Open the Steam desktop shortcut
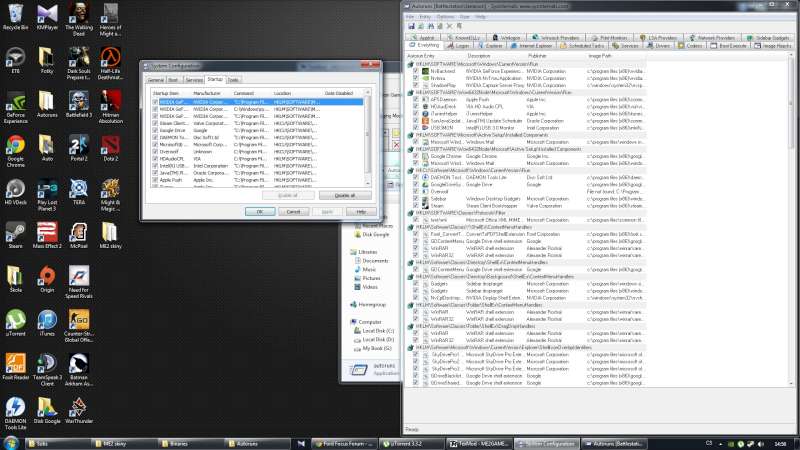800x450 pixels. pyautogui.click(x=15, y=226)
